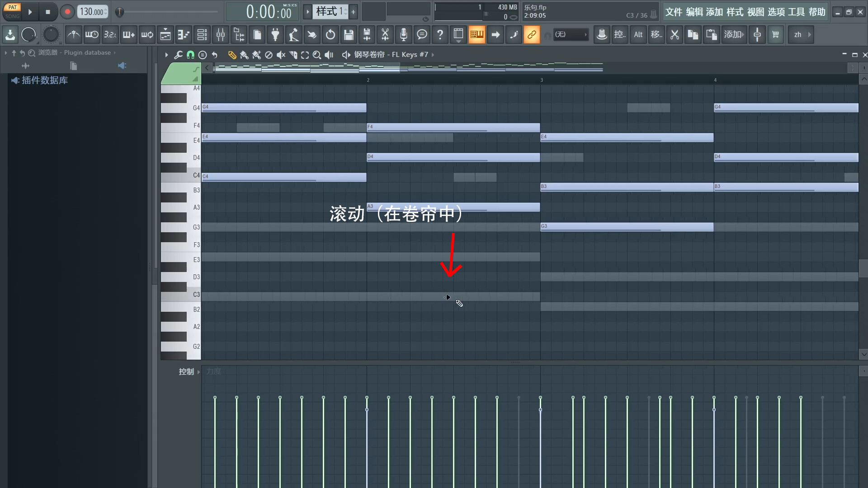
Task: Toggle the orange link button
Action: tap(531, 34)
